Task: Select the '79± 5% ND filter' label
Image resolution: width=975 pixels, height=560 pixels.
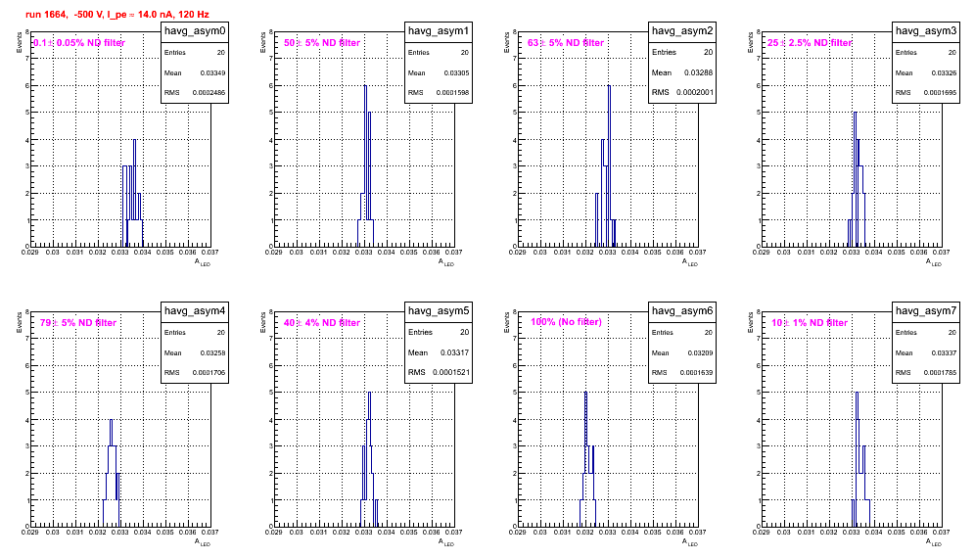Action: pyautogui.click(x=78, y=323)
